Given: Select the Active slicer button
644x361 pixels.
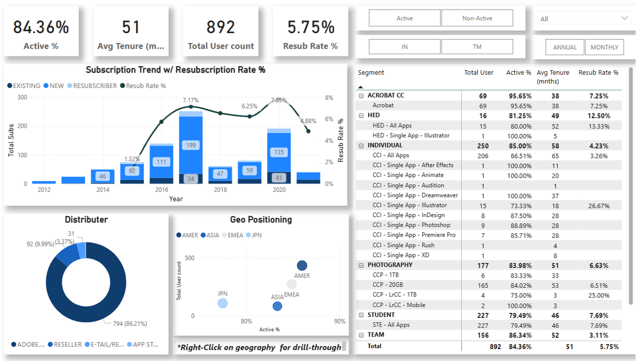Looking at the screenshot, I should coord(404,18).
